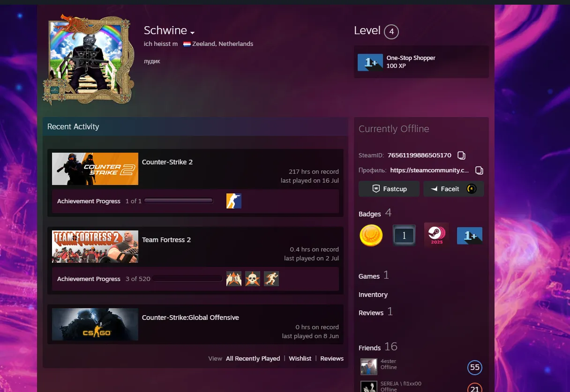Click the level 4 circle beside Level

pos(391,32)
